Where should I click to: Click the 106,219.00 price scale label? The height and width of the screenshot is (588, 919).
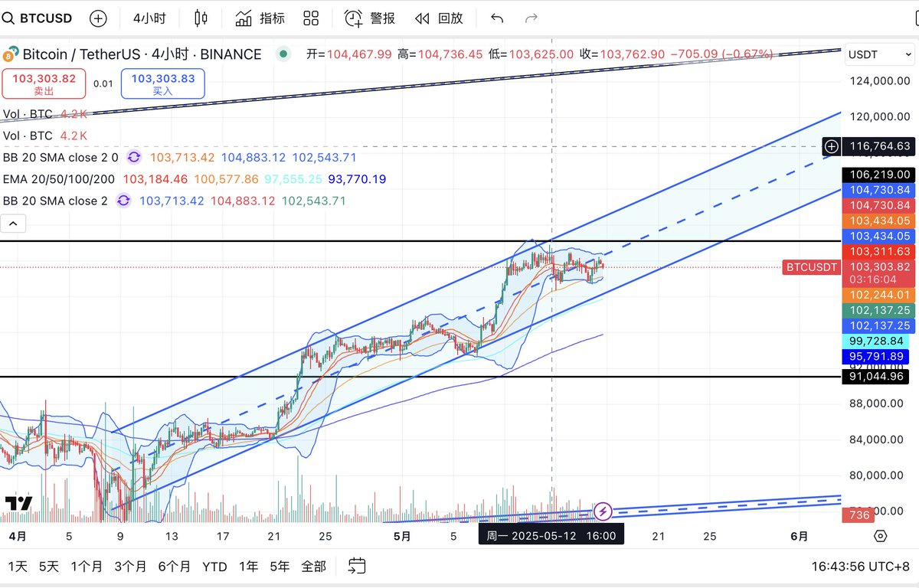[x=877, y=175]
